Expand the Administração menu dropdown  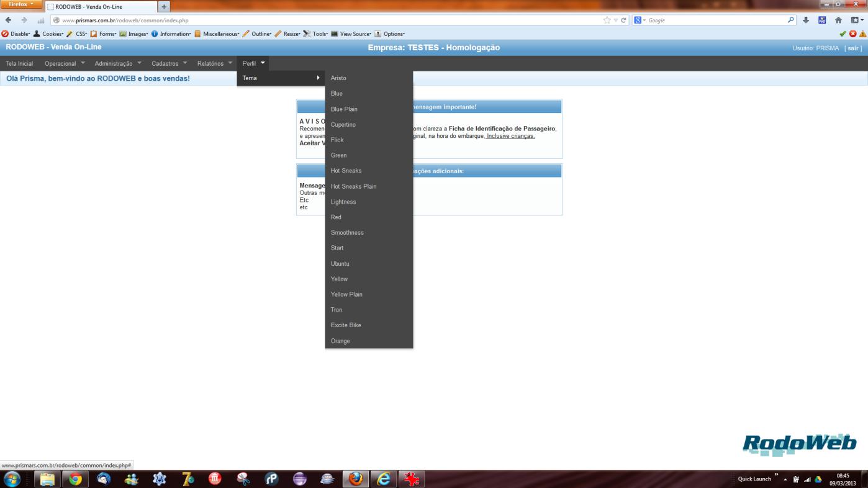click(118, 63)
